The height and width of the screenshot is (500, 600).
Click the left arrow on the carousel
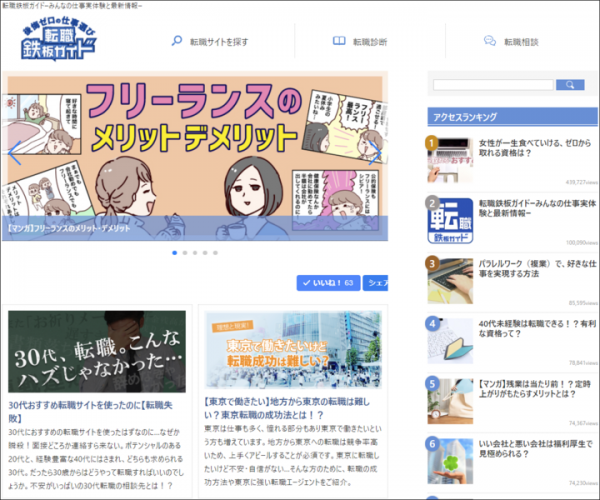point(14,155)
